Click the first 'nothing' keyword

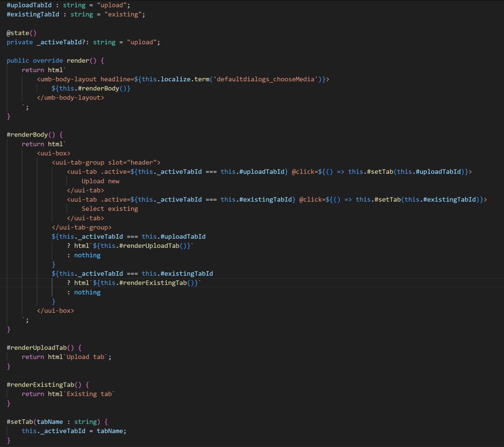87,255
